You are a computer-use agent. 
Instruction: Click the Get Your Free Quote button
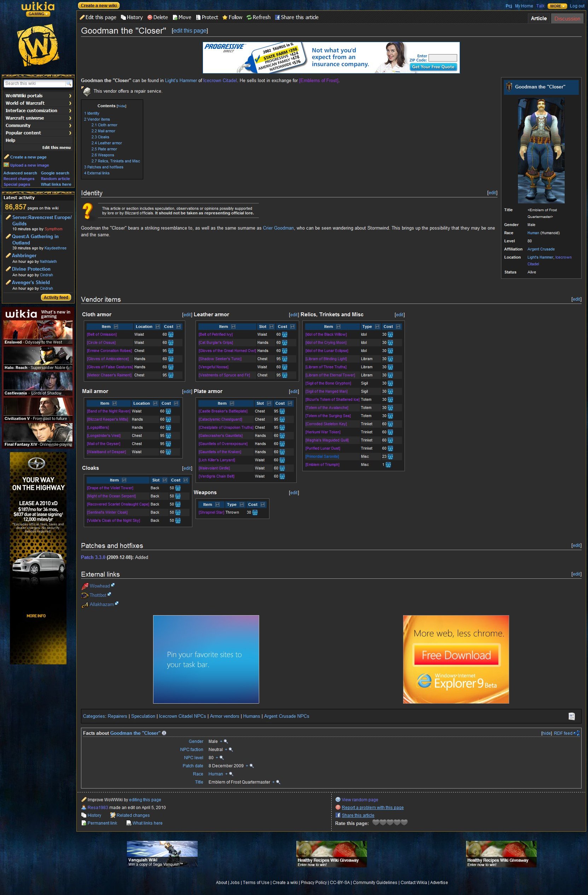click(x=433, y=67)
